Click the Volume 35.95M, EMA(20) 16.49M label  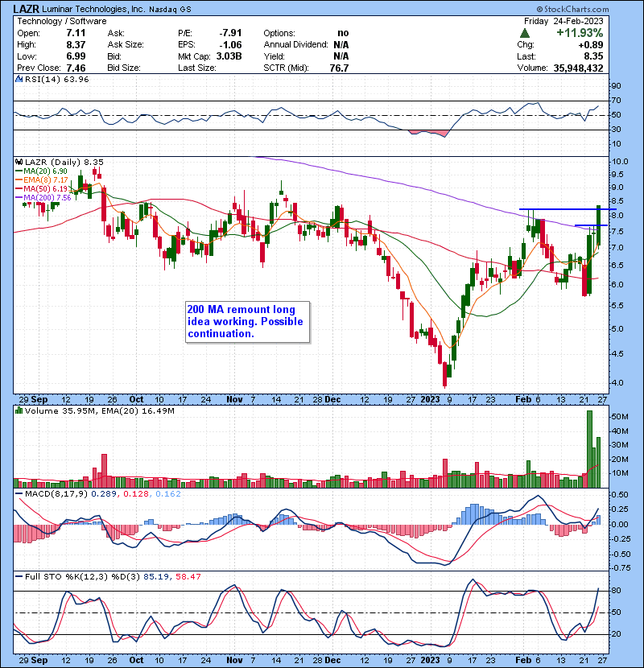pyautogui.click(x=99, y=410)
